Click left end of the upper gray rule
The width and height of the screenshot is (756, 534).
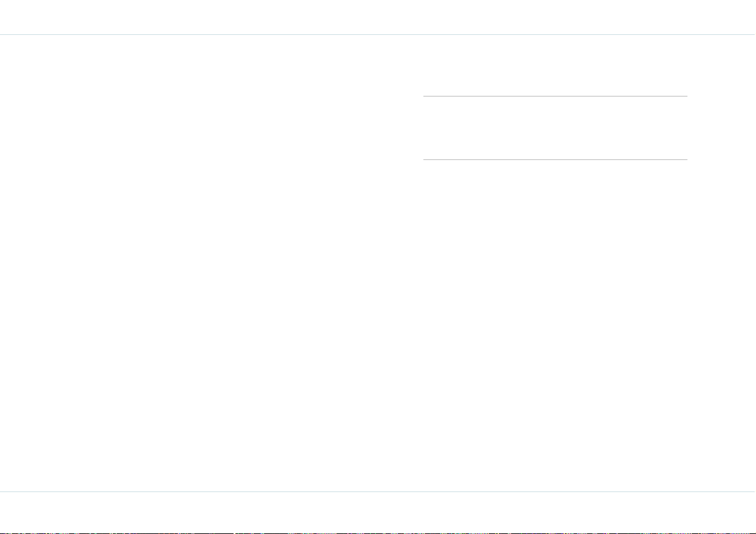(424, 96)
